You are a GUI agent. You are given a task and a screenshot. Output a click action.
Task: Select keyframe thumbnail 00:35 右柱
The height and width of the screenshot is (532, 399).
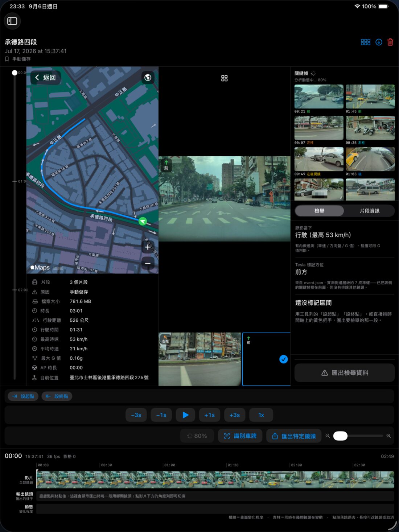(370, 128)
